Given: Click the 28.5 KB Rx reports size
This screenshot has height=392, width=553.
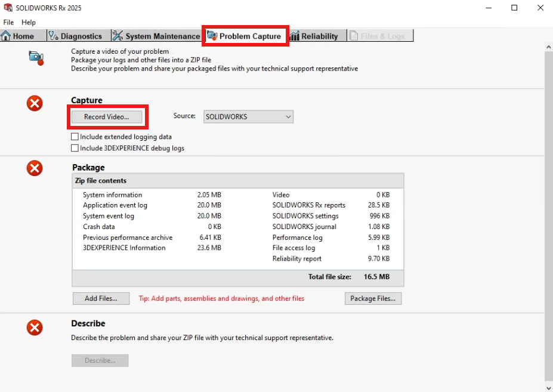Looking at the screenshot, I should tap(379, 205).
